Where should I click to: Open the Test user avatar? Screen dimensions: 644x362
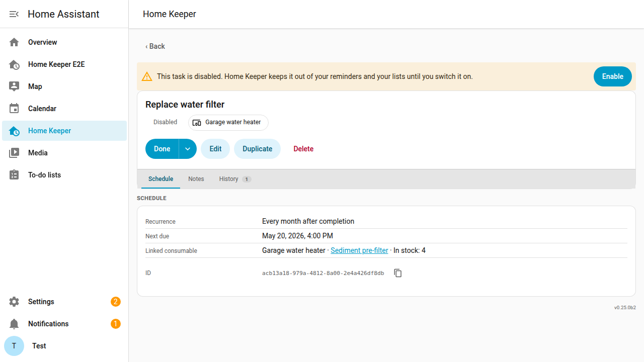[14, 346]
